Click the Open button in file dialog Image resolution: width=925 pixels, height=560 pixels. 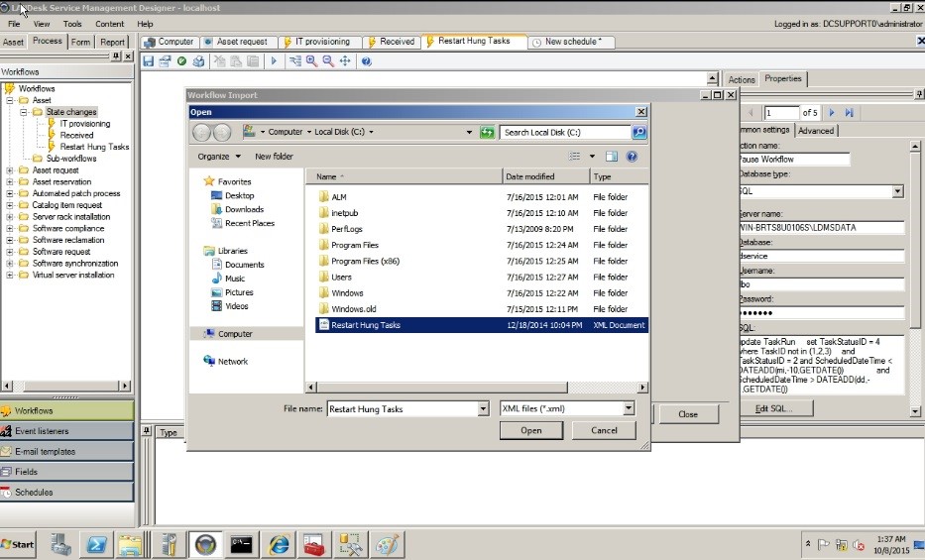coord(531,430)
